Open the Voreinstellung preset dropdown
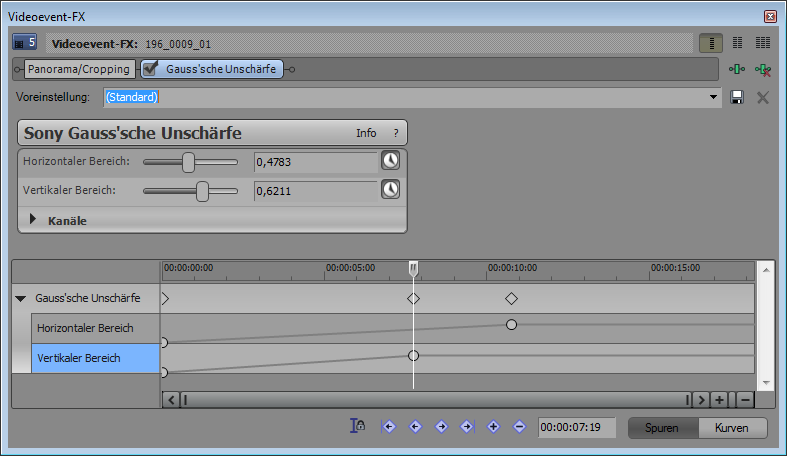This screenshot has height=456, width=787. [713, 97]
